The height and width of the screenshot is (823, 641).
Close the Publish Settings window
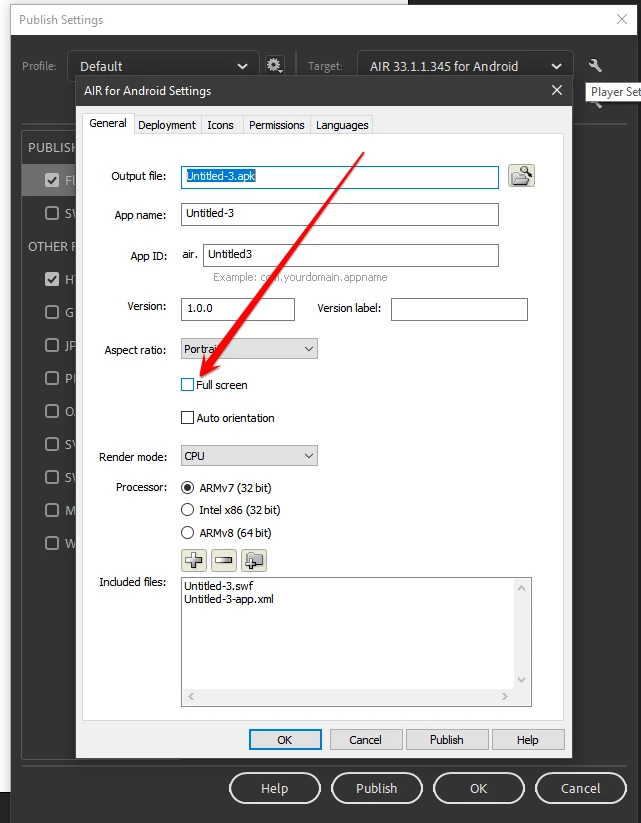click(622, 19)
